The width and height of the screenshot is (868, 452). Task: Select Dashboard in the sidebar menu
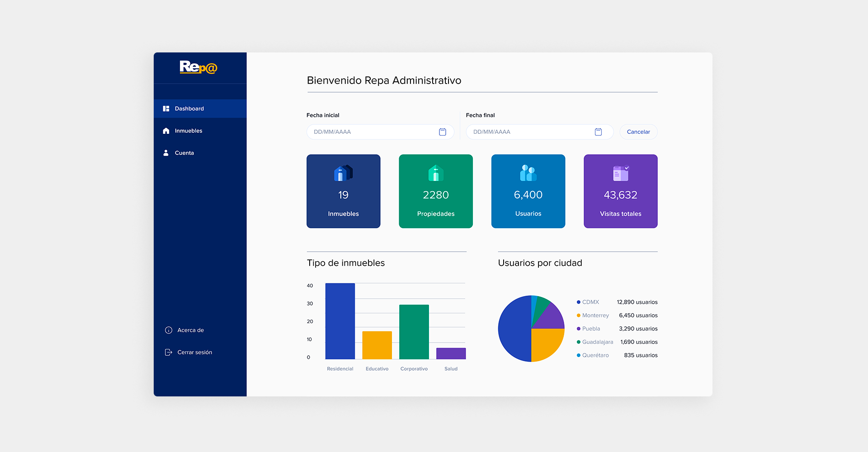pyautogui.click(x=189, y=109)
